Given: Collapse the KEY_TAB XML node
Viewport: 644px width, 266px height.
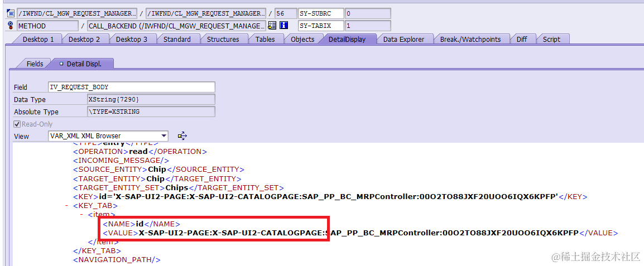Looking at the screenshot, I should pyautogui.click(x=66, y=205).
